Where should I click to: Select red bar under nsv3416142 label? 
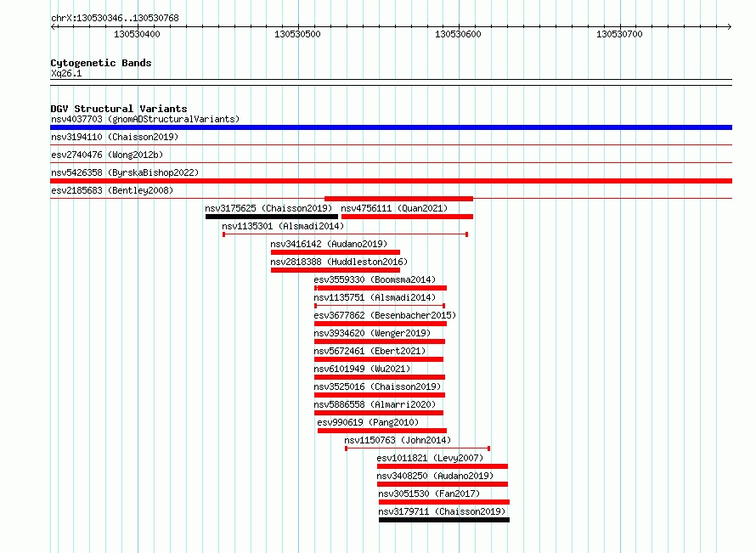(336, 252)
